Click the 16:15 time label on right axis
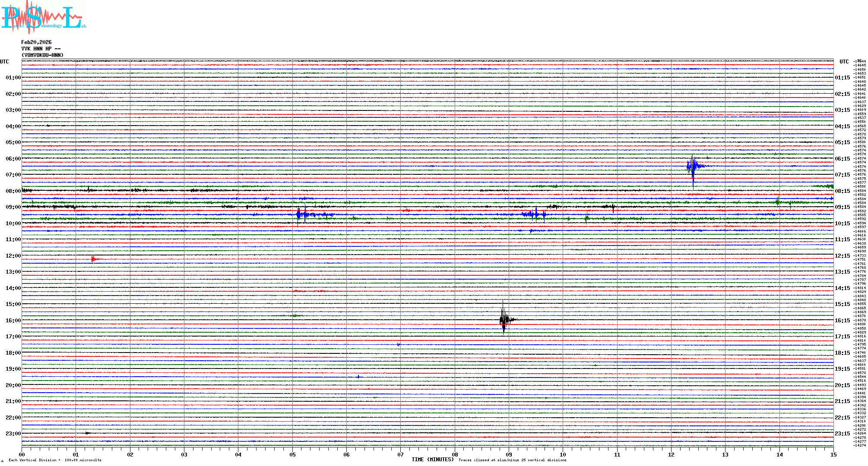 [842, 321]
